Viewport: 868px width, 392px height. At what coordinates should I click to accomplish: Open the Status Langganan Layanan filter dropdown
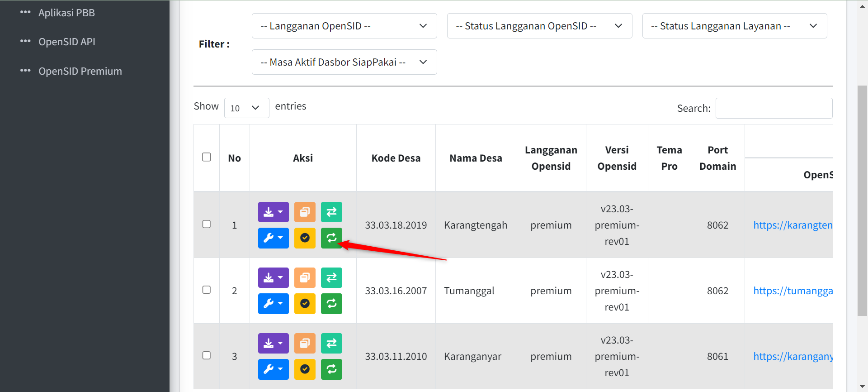(735, 26)
